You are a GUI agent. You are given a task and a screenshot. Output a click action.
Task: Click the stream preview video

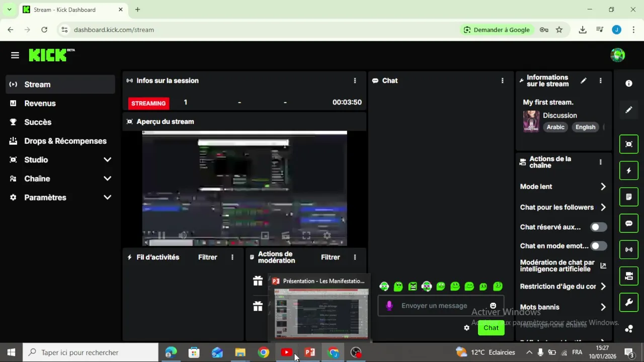[x=245, y=189]
